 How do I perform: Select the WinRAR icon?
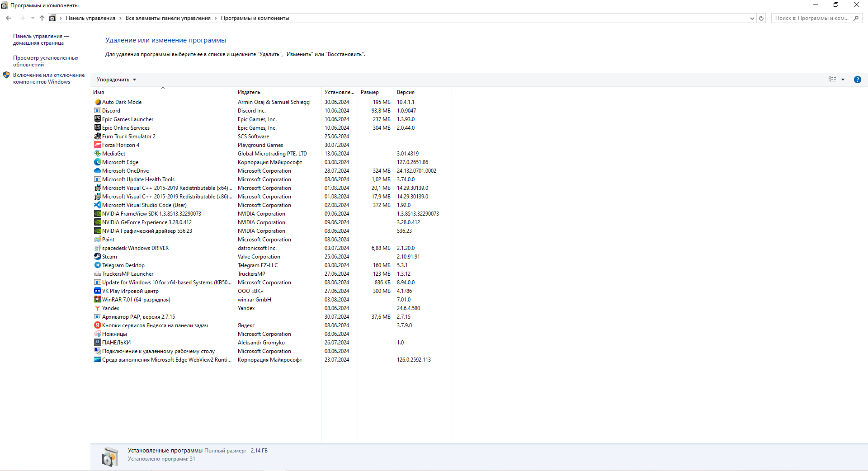[98, 300]
